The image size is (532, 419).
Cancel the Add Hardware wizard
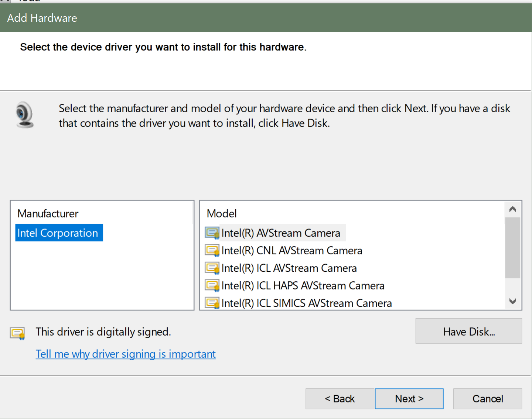click(487, 399)
